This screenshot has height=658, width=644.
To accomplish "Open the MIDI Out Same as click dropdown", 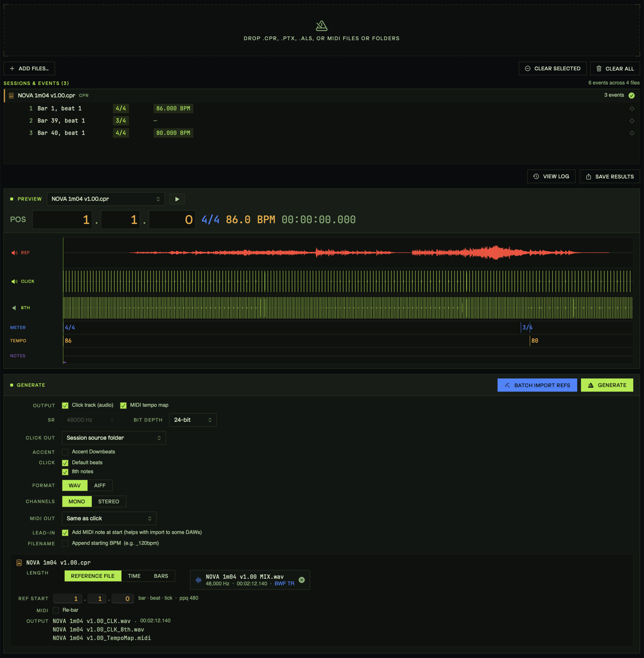I will (109, 518).
